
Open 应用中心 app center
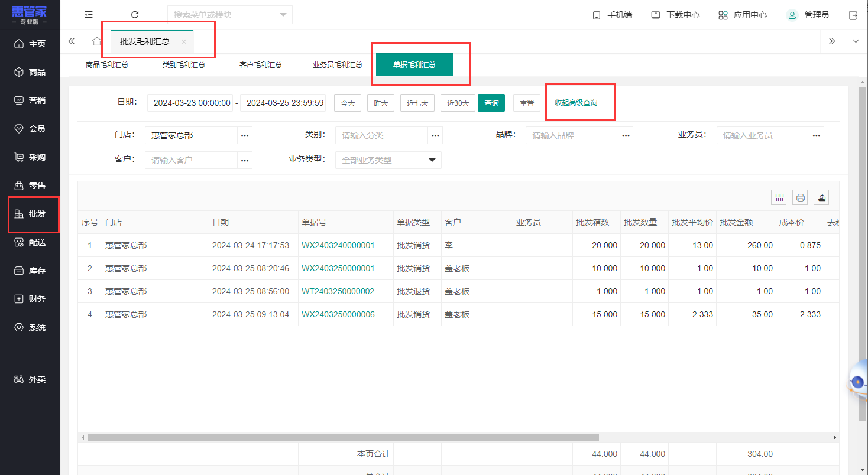click(743, 15)
